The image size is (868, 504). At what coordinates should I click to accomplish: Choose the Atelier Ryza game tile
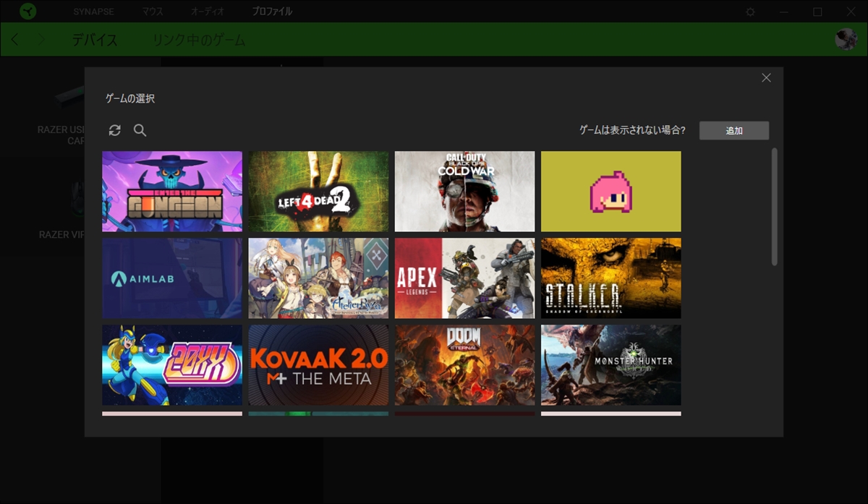(x=318, y=278)
